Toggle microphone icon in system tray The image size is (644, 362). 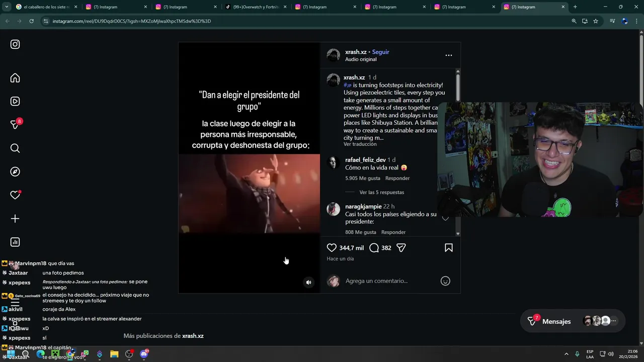click(x=577, y=354)
